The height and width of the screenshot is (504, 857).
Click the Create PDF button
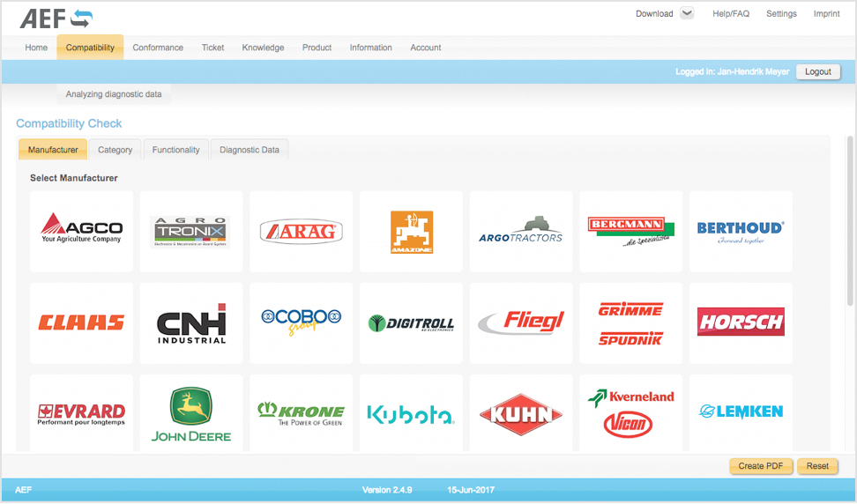point(761,466)
